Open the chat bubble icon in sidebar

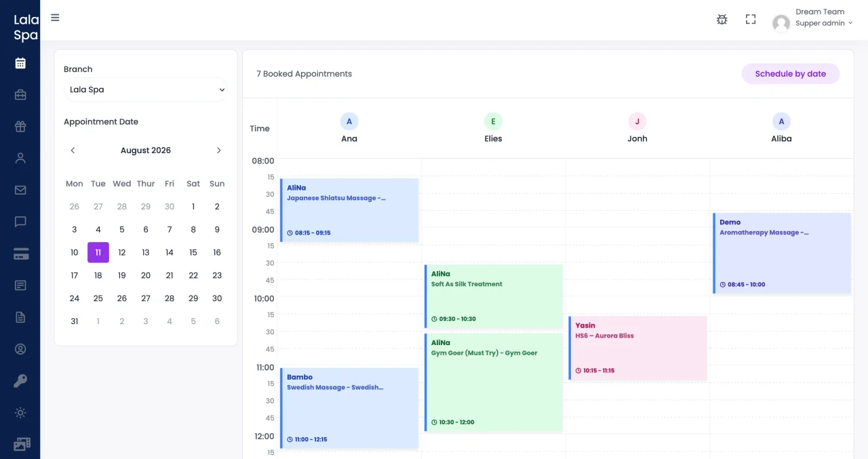20,222
